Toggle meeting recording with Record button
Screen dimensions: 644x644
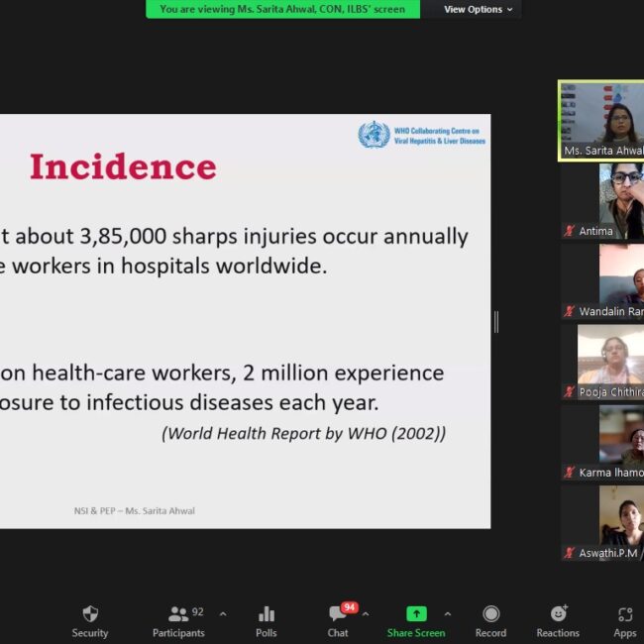point(490,614)
